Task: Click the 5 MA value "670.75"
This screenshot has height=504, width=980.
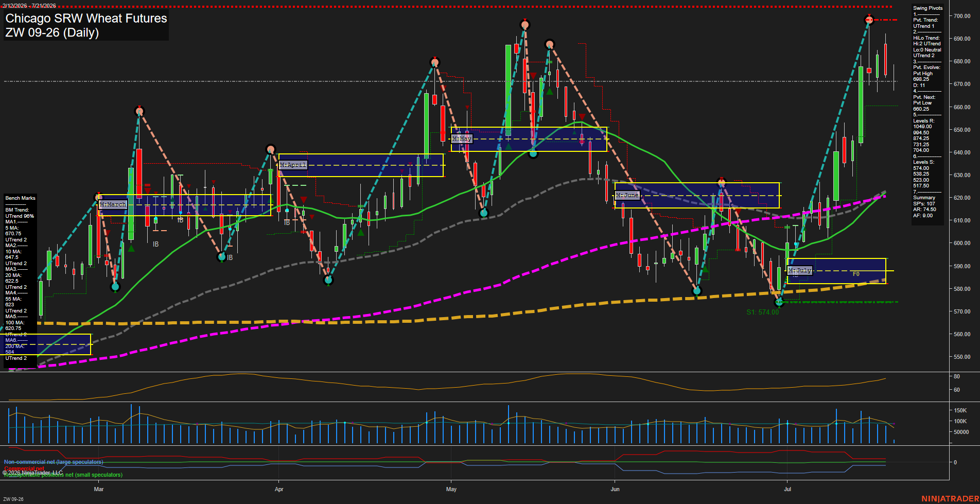Action: [x=13, y=234]
